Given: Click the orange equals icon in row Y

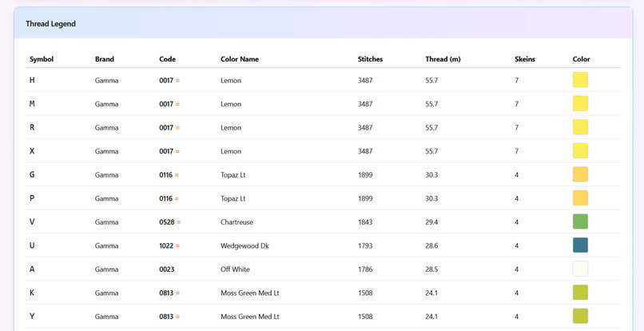Looking at the screenshot, I should coord(177,317).
